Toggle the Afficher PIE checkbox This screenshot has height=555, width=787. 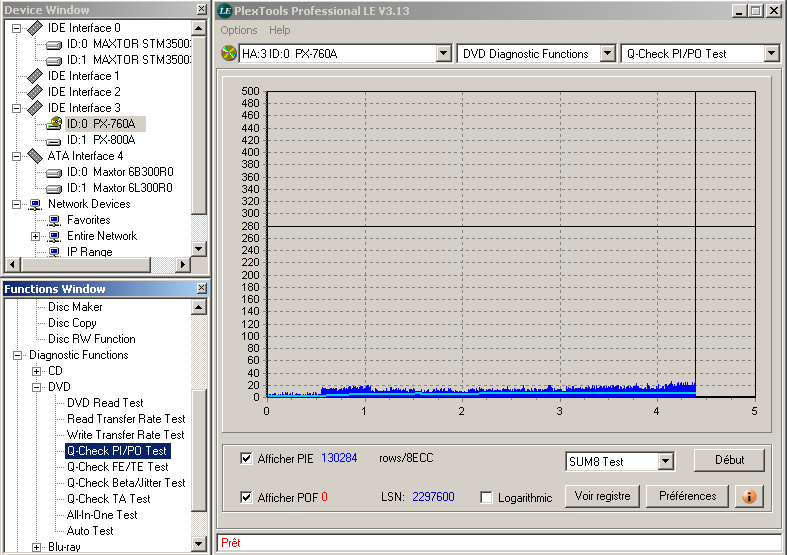(246, 459)
